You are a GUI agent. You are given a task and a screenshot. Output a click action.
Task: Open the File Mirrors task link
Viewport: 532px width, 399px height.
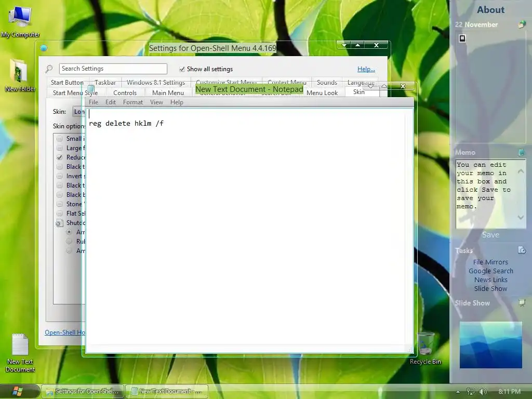[490, 262]
